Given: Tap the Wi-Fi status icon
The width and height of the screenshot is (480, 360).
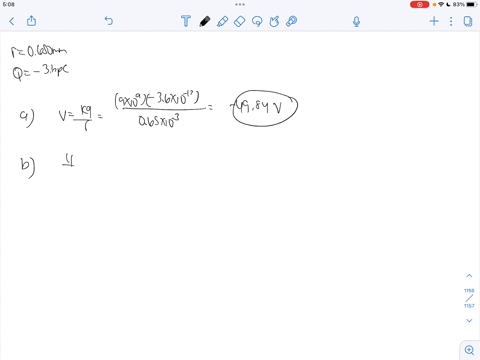Looking at the screenshot, I should (441, 4).
